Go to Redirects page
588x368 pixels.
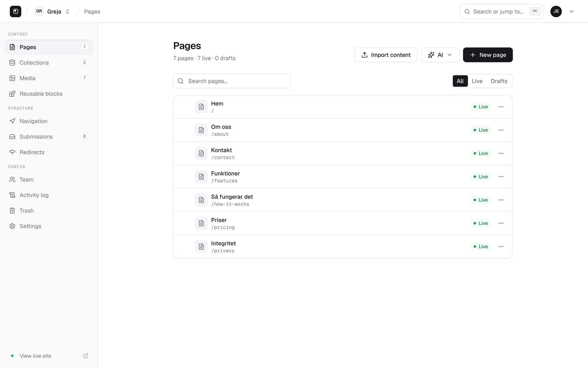click(49, 152)
